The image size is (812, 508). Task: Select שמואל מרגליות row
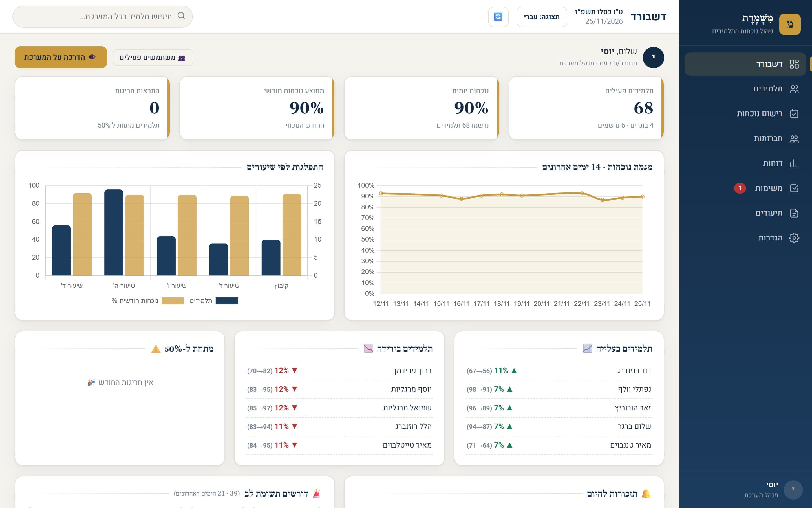pyautogui.click(x=339, y=408)
